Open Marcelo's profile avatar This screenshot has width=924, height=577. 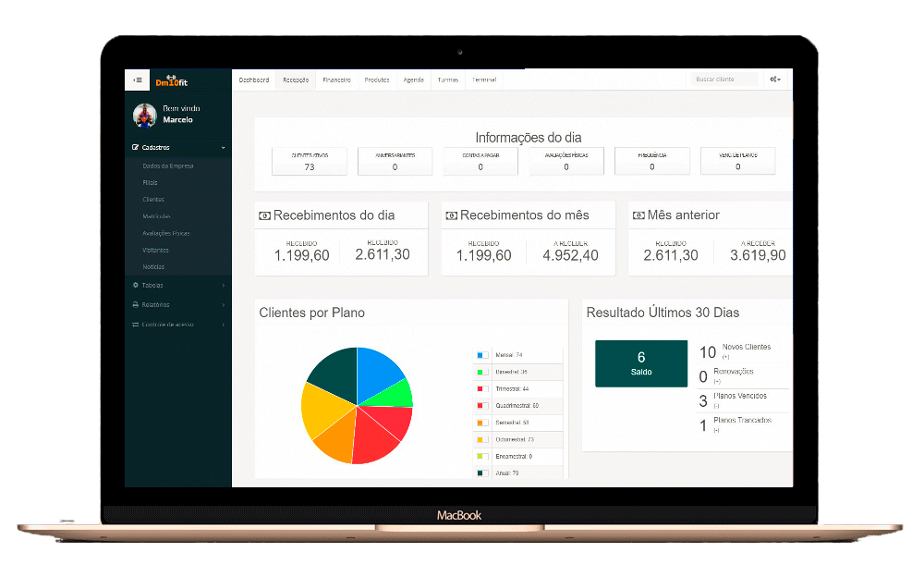[144, 116]
